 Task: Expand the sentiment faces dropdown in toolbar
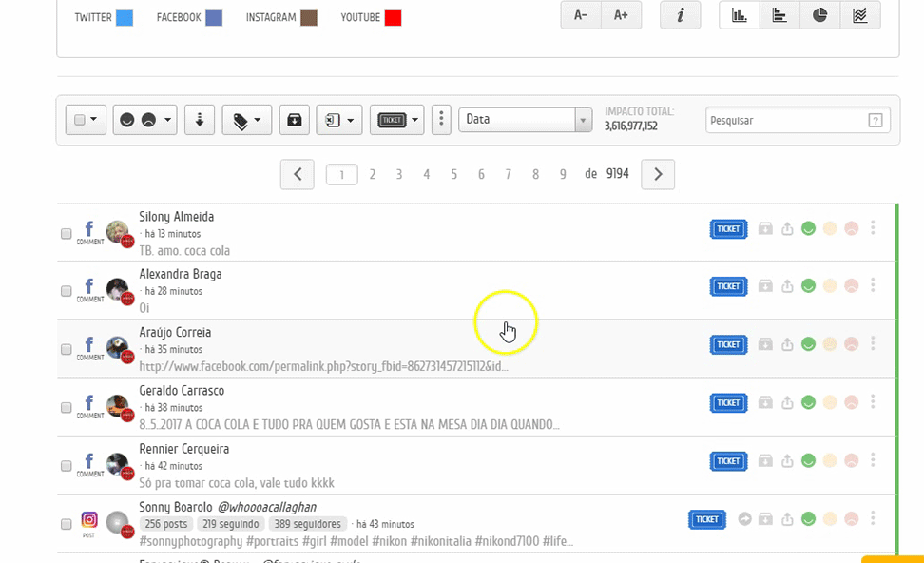pyautogui.click(x=144, y=120)
